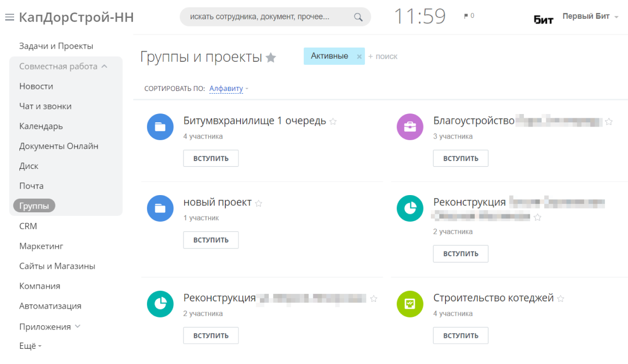Open the новый проект blue folder icon
Viewport: 628px width, 364px height.
tap(160, 208)
